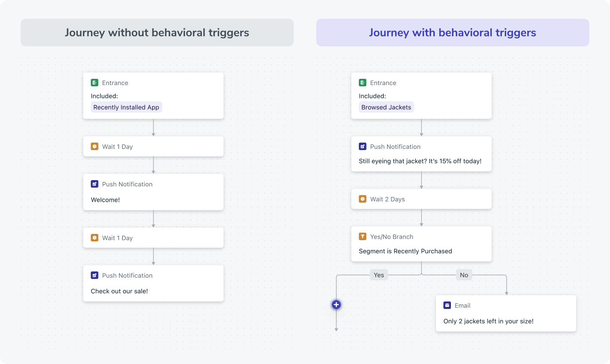Click the Push Notification icon in jacket discount step
This screenshot has width=610, height=364.
click(363, 147)
